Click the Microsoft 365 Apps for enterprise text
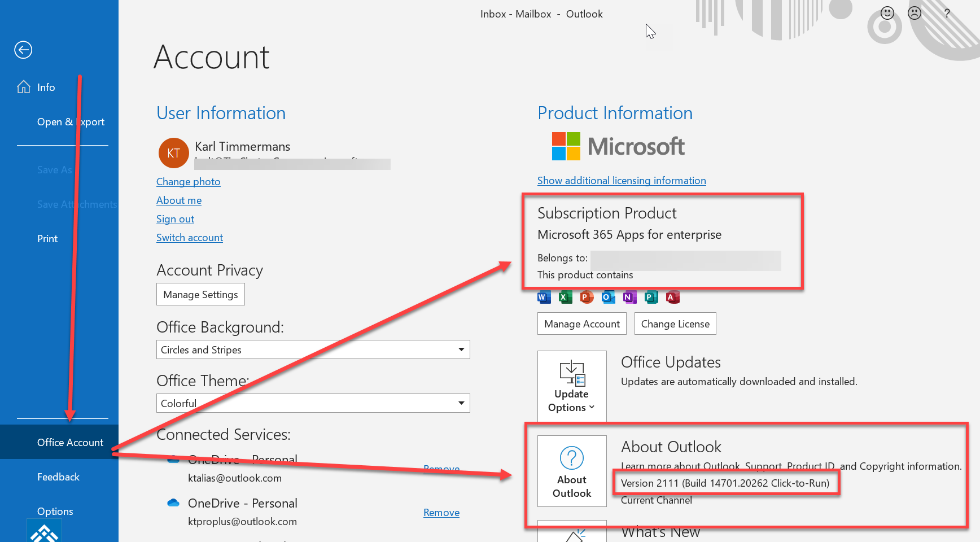This screenshot has height=542, width=980. coord(629,234)
